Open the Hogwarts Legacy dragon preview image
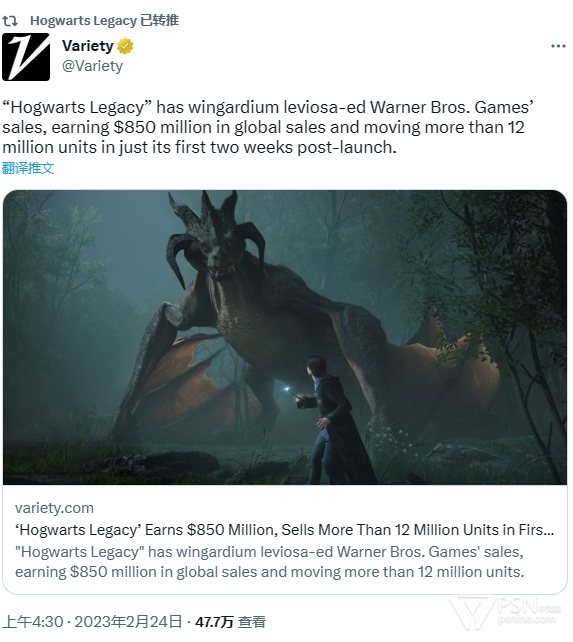This screenshot has width=573, height=642. [x=285, y=337]
